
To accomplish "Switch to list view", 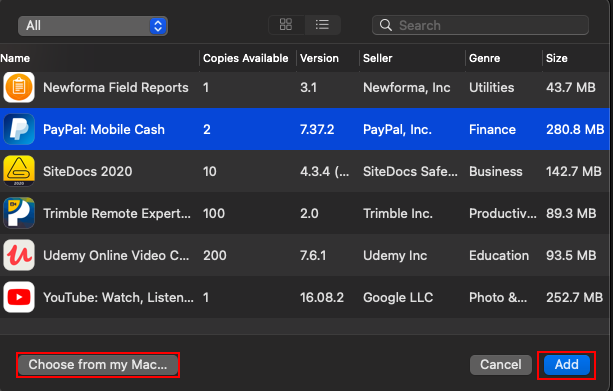I will point(323,25).
